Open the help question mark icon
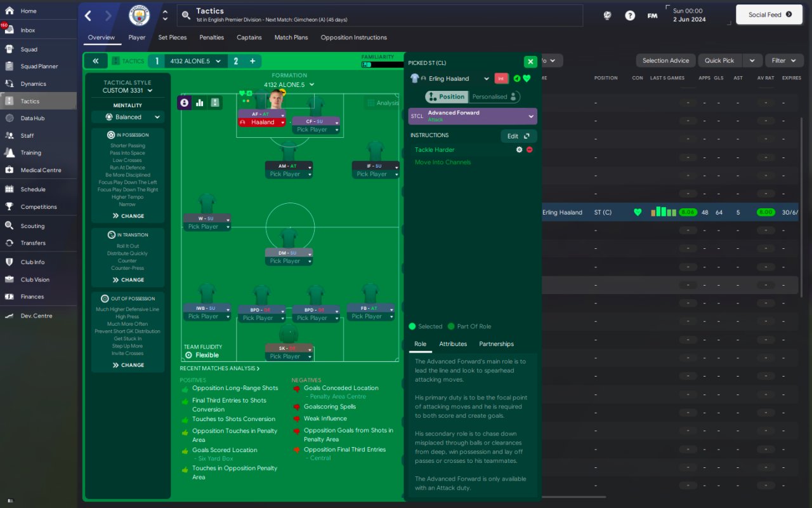The height and width of the screenshot is (508, 812). point(630,15)
